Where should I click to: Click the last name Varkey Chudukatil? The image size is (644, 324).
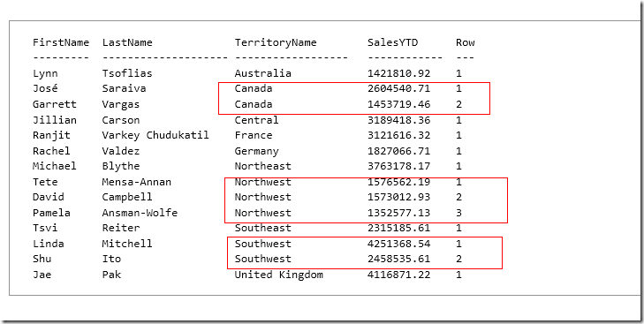[155, 135]
